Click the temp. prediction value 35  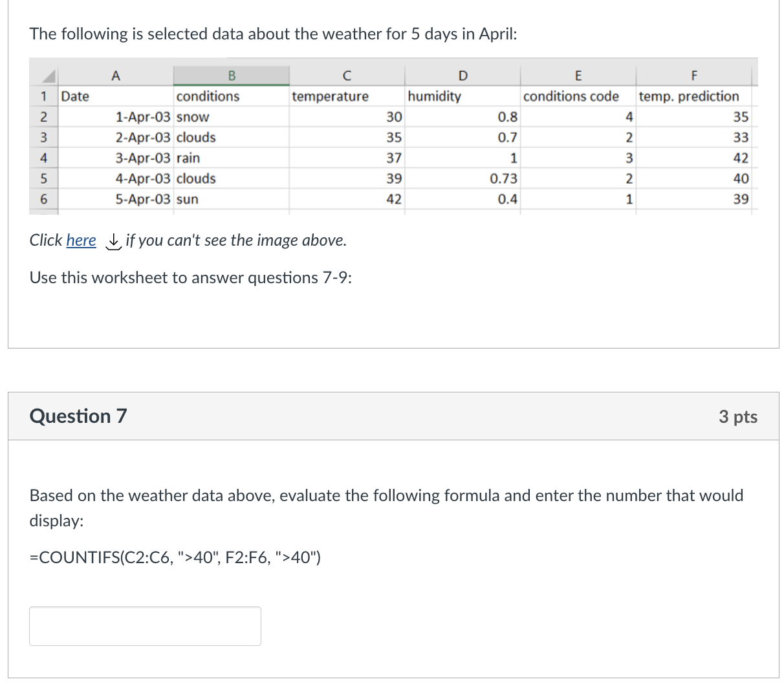click(741, 117)
